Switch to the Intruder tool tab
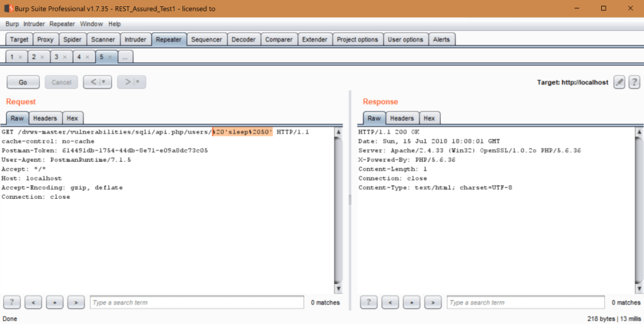Image resolution: width=644 pixels, height=324 pixels. click(x=135, y=39)
